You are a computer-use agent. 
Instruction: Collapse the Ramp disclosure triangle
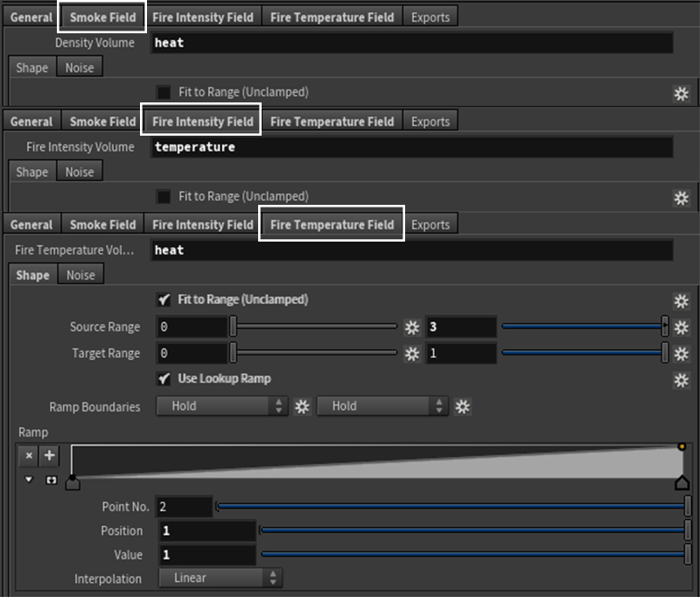[28, 480]
